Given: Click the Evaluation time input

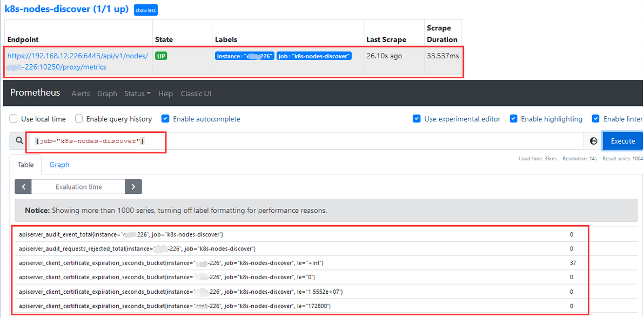Looking at the screenshot, I should click(78, 187).
